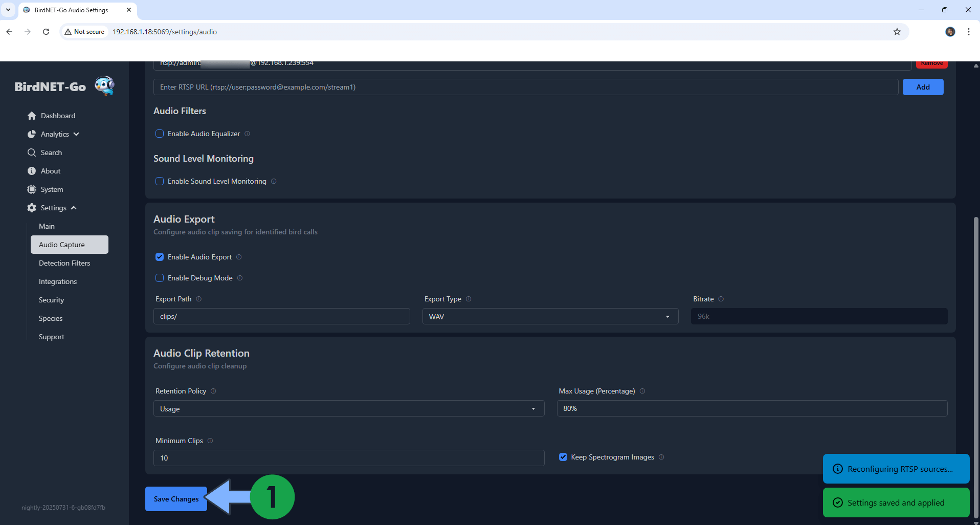The height and width of the screenshot is (525, 980).
Task: Click the BirdNET-Go bird logo
Action: point(105,85)
